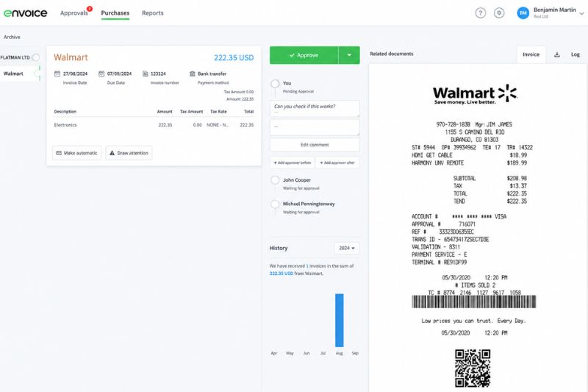Click the BM user avatar

523,13
